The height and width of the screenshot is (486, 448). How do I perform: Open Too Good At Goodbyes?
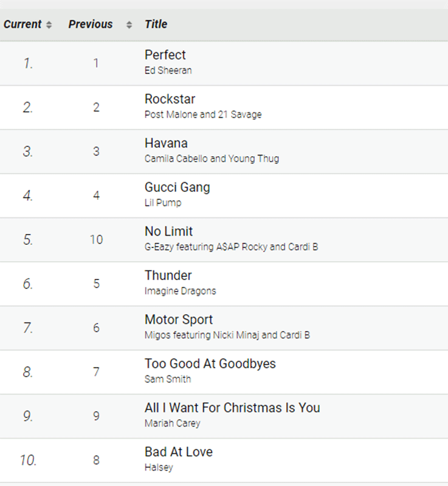[x=210, y=364]
